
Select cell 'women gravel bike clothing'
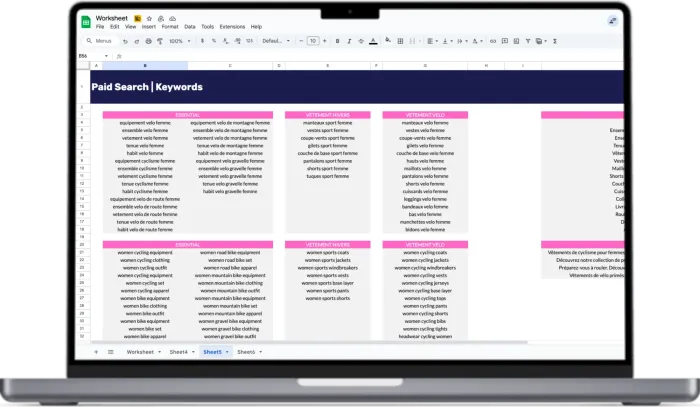pyautogui.click(x=230, y=329)
